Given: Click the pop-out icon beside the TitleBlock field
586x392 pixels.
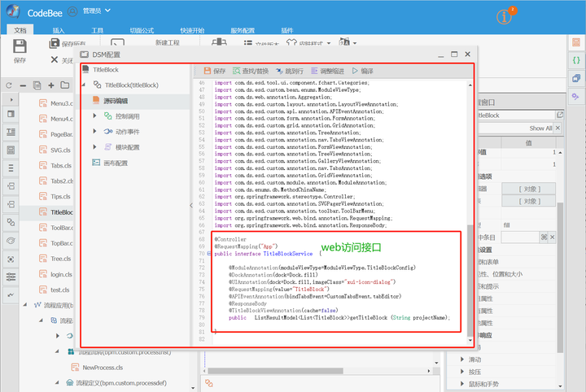Looking at the screenshot, I should [x=560, y=115].
